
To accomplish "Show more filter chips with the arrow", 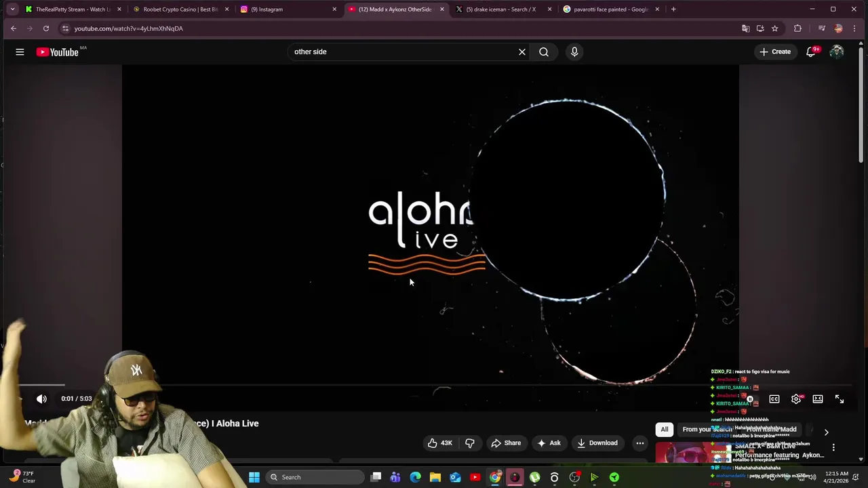I will pyautogui.click(x=826, y=432).
